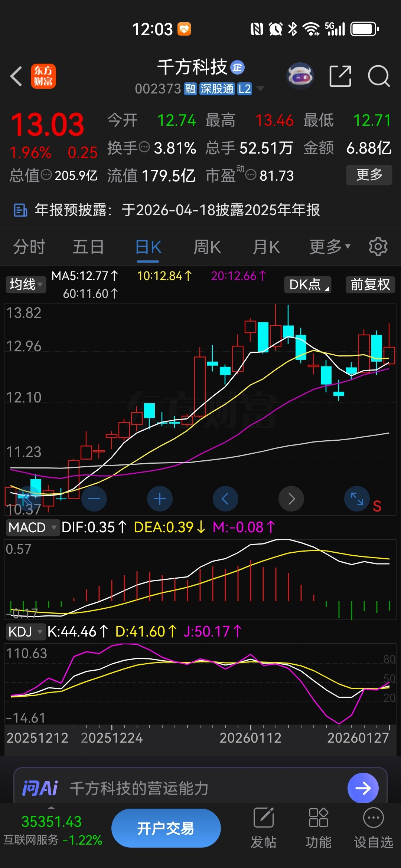Tap info icon next to 换手
The height and width of the screenshot is (868, 401).
coord(144,147)
